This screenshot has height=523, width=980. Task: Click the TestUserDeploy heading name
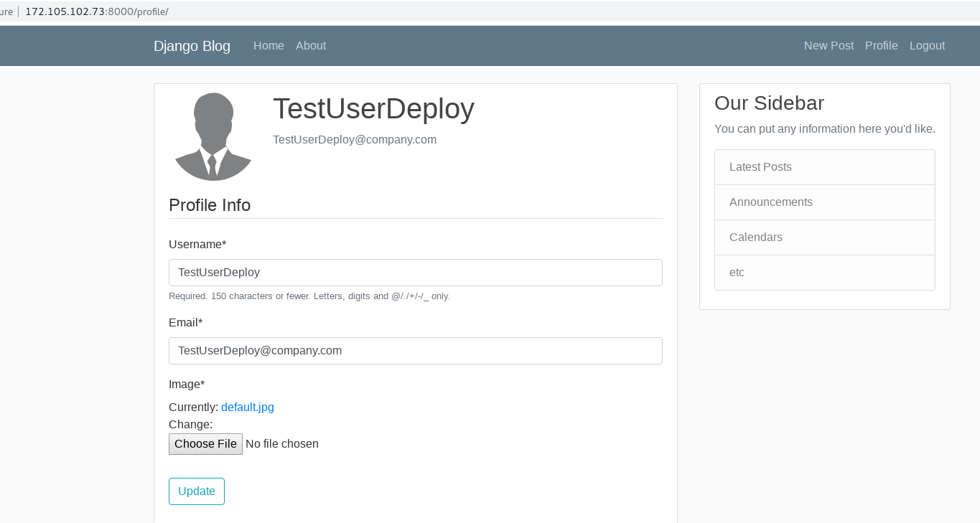pos(373,109)
